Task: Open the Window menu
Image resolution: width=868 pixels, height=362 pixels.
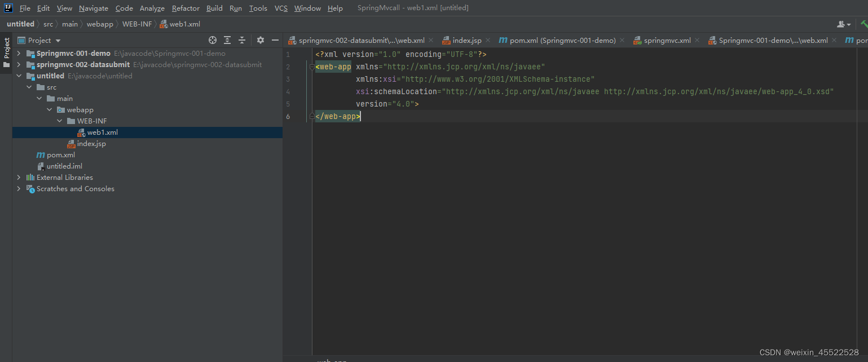Action: [x=307, y=8]
